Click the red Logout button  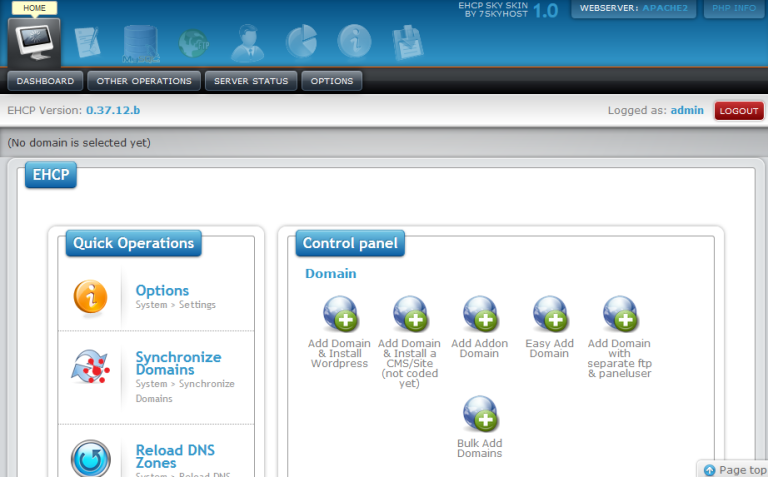739,111
